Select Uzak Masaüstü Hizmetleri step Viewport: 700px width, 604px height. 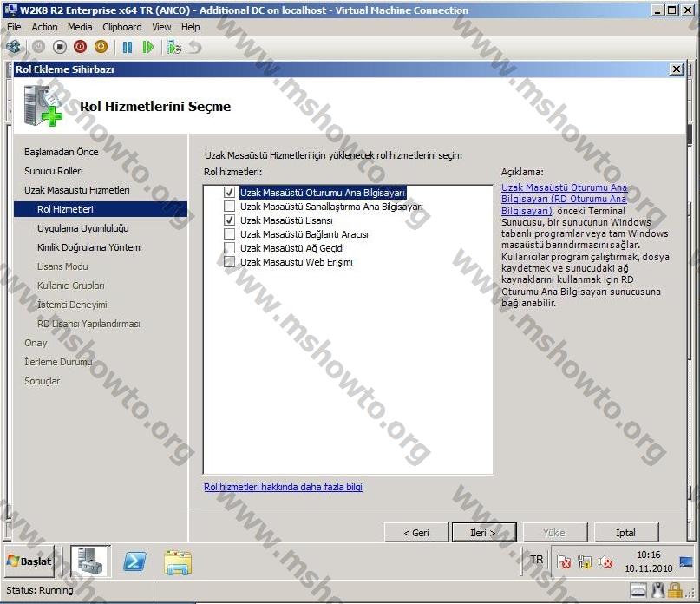77,190
